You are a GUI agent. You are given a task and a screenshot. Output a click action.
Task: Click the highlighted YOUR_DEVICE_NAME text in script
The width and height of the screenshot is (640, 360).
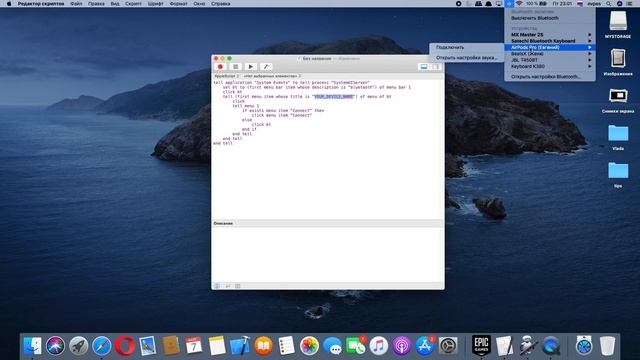click(x=333, y=97)
